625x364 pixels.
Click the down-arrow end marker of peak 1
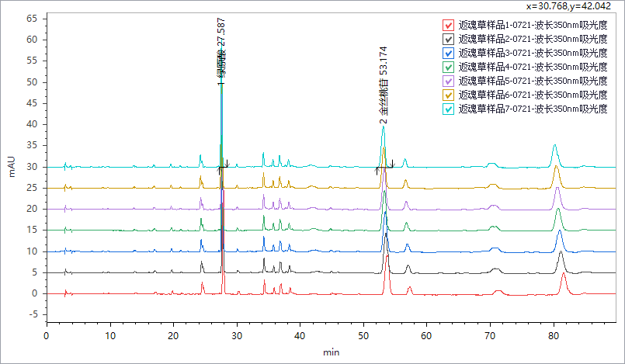pyautogui.click(x=226, y=165)
